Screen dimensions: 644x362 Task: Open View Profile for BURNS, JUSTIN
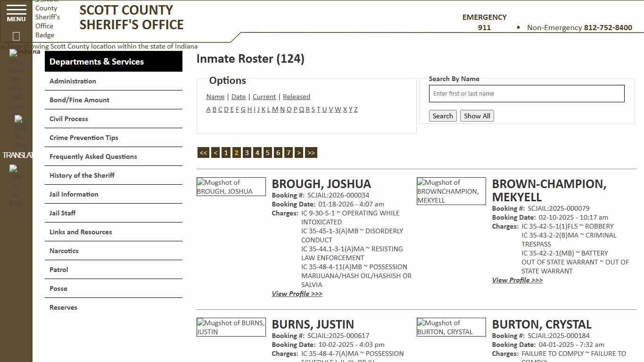coord(297,361)
